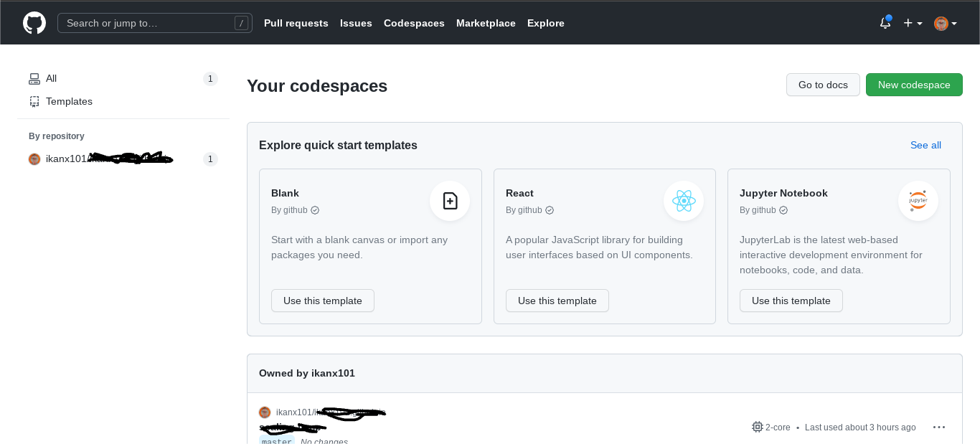The height and width of the screenshot is (444, 980).
Task: Open the GitHub home logo
Action: [x=34, y=23]
